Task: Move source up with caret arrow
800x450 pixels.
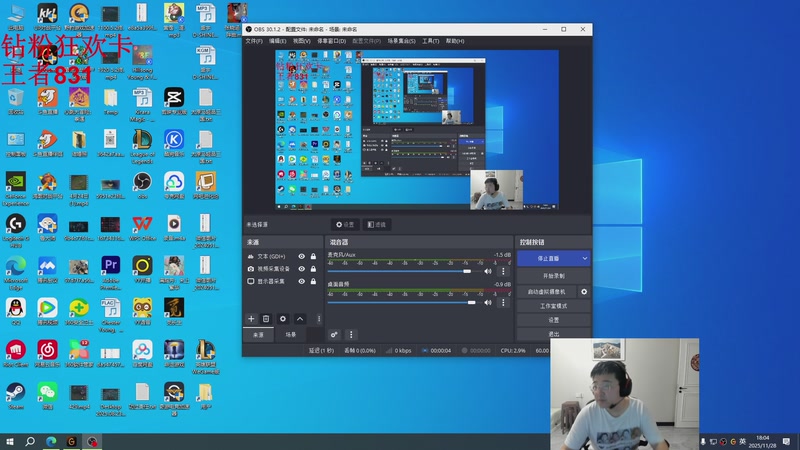Action: (300, 319)
